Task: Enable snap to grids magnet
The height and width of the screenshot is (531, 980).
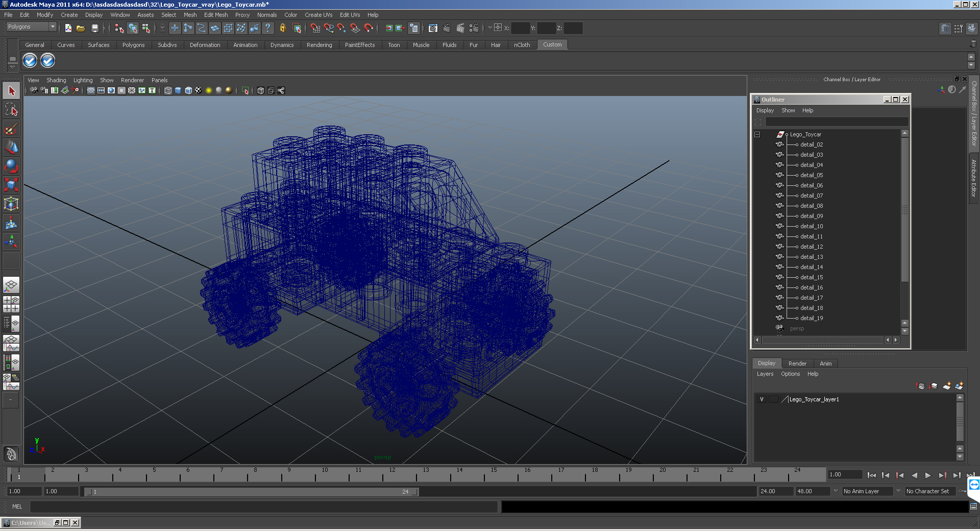Action: point(315,28)
